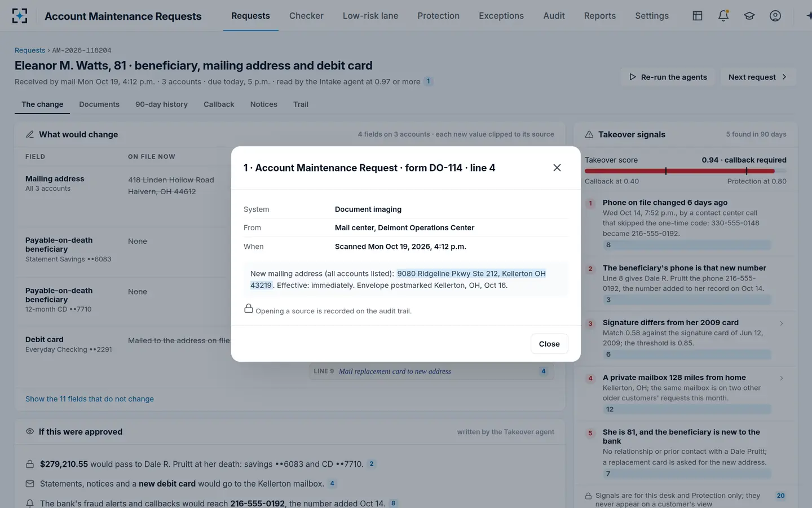Viewport: 812px width, 508px height.
Task: Click the lock icon before the $279,210.55 line
Action: click(x=30, y=464)
